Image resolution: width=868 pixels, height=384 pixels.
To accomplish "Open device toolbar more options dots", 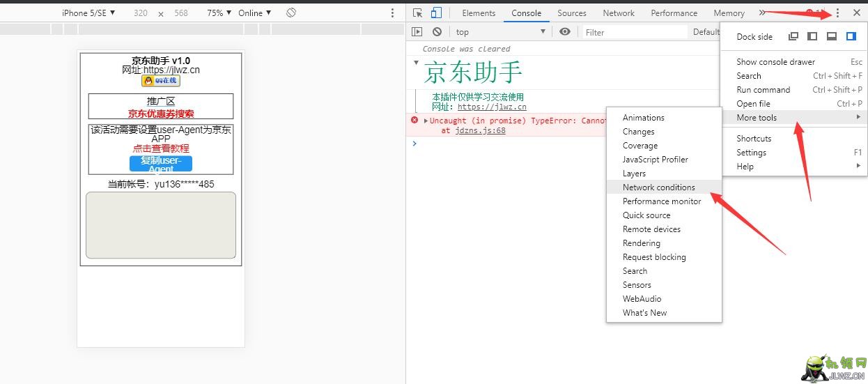I will pos(392,13).
